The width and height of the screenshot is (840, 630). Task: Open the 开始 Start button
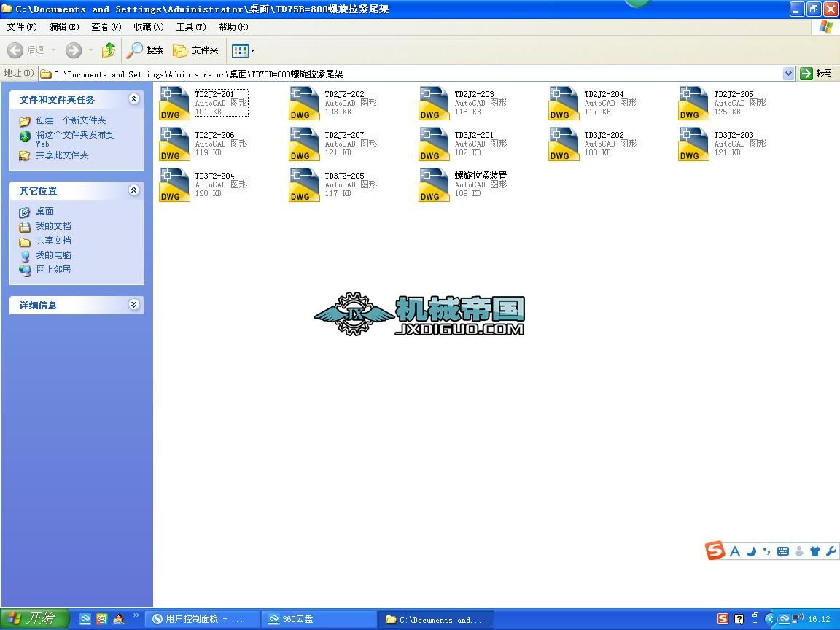coord(35,619)
